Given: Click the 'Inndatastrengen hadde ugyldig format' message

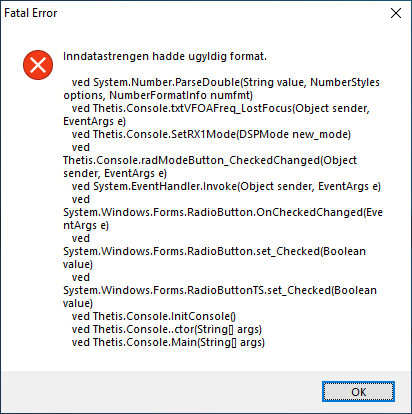Looking at the screenshot, I should [x=165, y=56].
